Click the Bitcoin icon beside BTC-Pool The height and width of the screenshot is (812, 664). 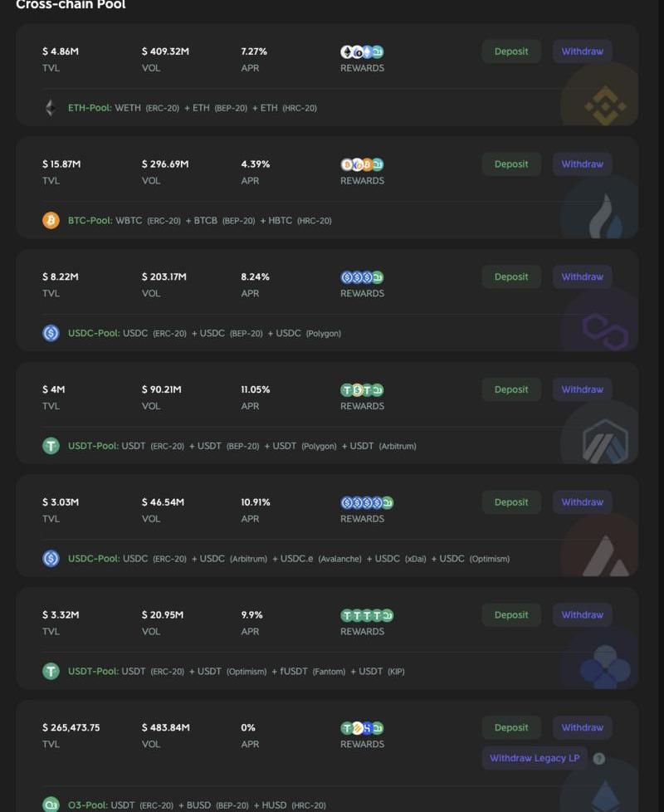point(51,221)
